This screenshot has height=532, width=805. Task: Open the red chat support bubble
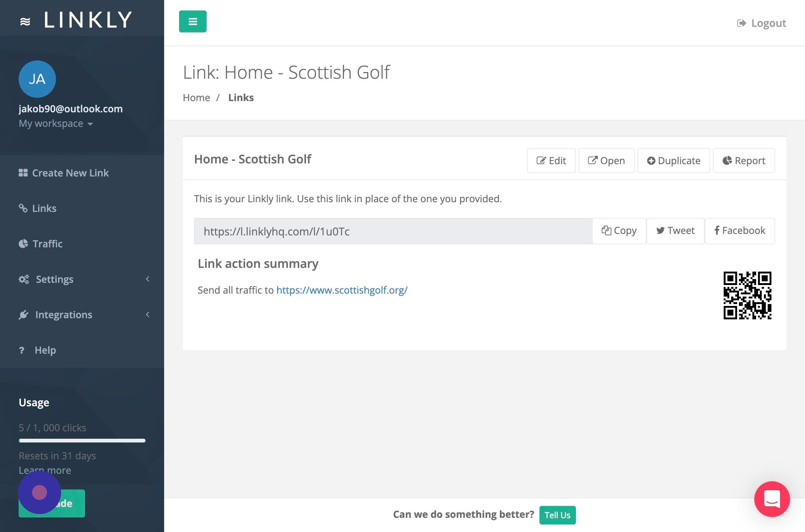pos(772,499)
